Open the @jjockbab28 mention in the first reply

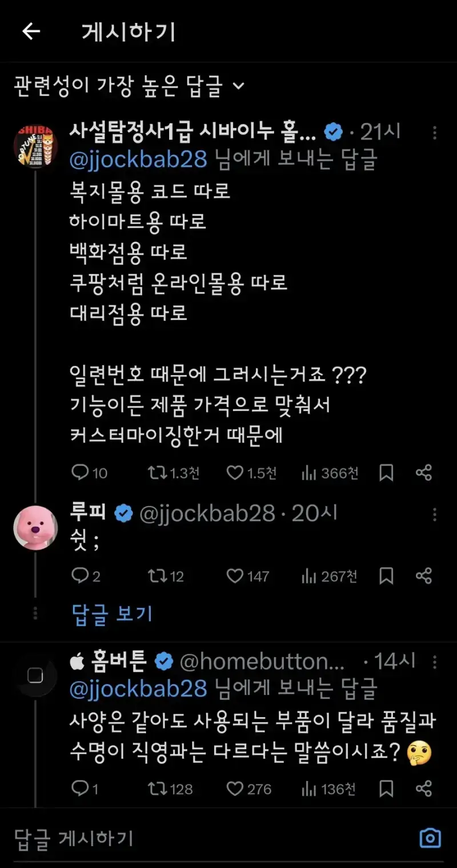pyautogui.click(x=138, y=159)
